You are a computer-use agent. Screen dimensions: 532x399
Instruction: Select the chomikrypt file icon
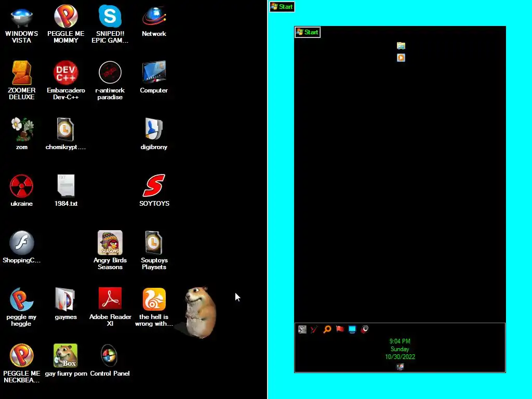[x=65, y=134]
